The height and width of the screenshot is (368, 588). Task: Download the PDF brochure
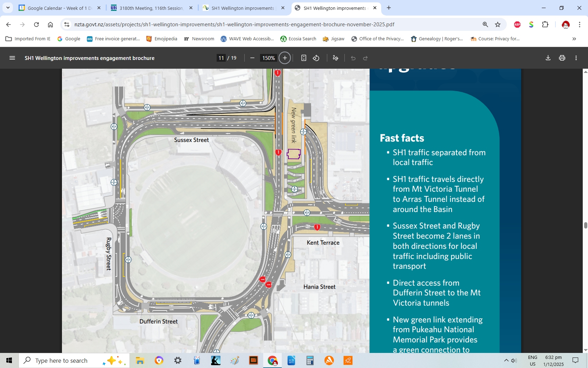548,58
